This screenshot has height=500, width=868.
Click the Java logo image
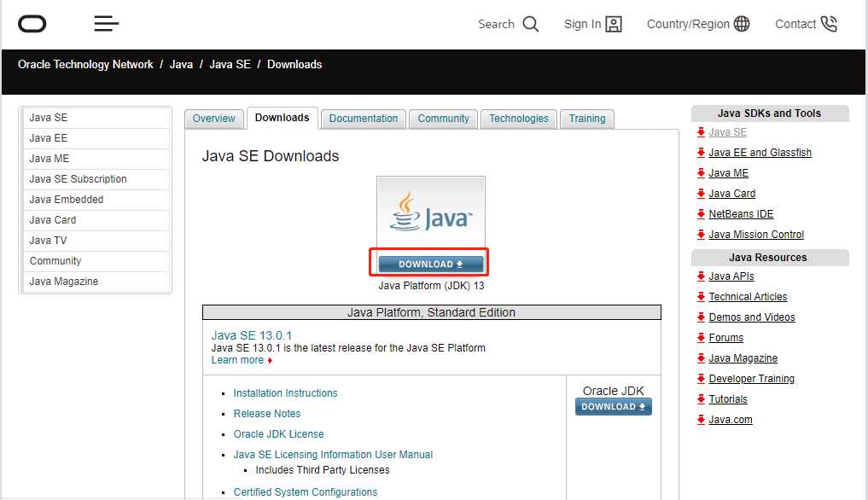(x=431, y=213)
